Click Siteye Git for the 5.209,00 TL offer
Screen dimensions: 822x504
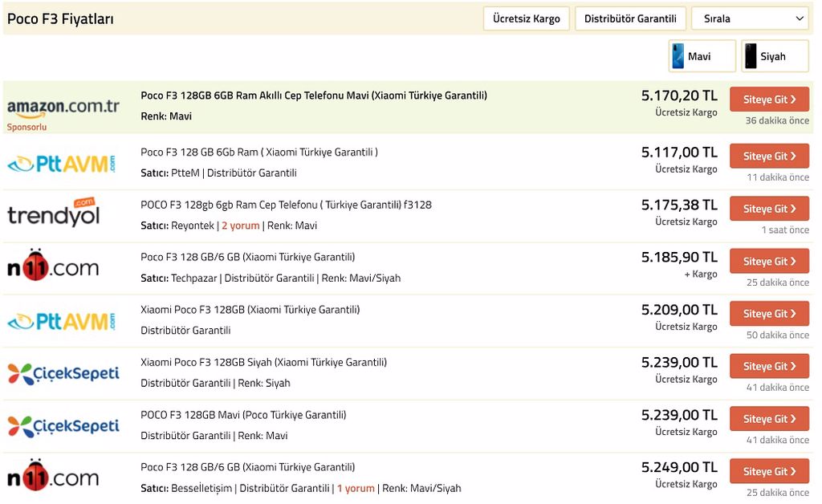pyautogui.click(x=769, y=313)
